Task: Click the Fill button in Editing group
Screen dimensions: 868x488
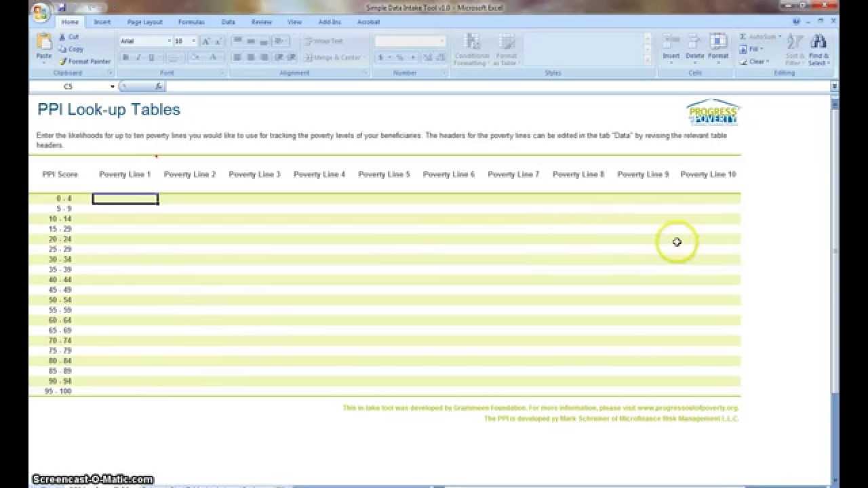Action: coord(751,49)
